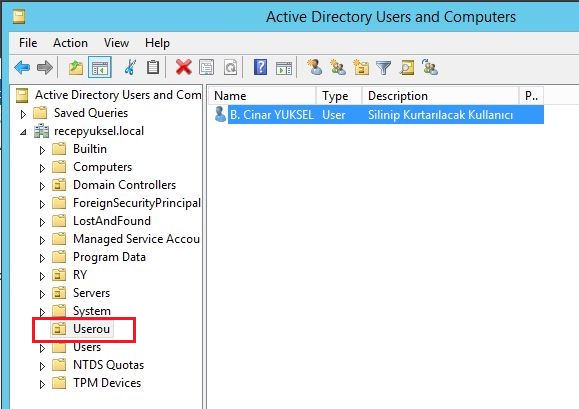The width and height of the screenshot is (579, 409).
Task: Click the create new organizational unit icon
Action: point(361,68)
